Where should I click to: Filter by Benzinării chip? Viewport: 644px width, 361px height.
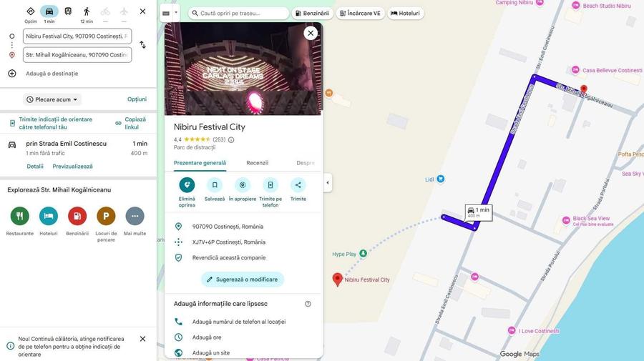tap(313, 13)
